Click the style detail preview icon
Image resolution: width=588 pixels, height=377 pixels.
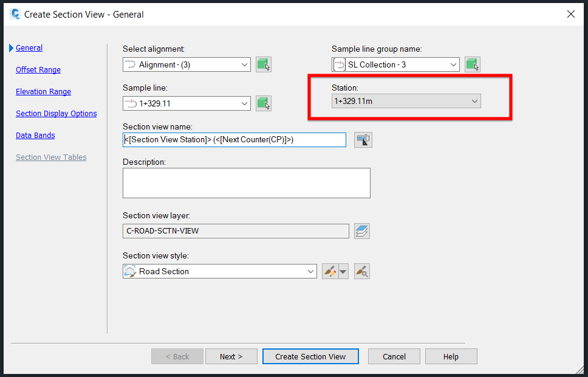(362, 271)
